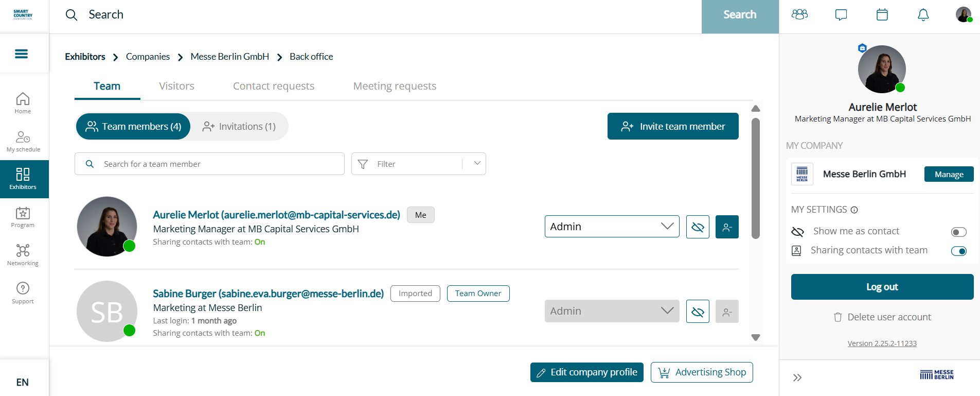Toggle Show me as contact switch

click(959, 232)
